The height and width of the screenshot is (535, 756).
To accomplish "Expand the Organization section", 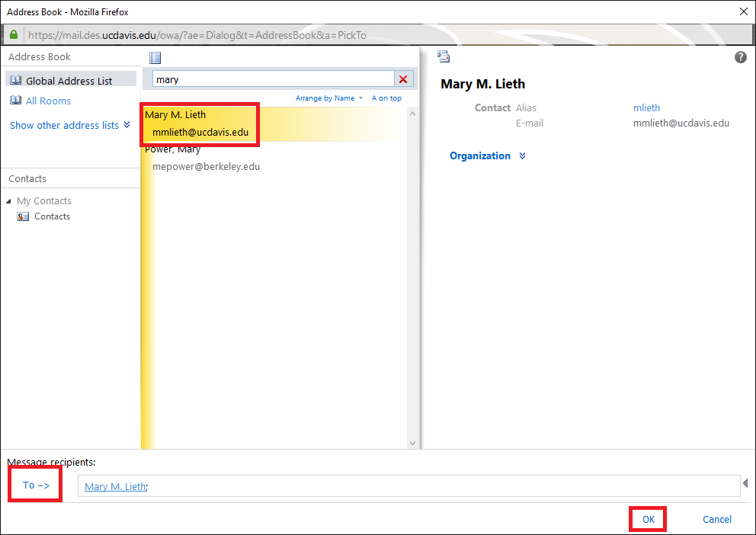I will pos(488,155).
